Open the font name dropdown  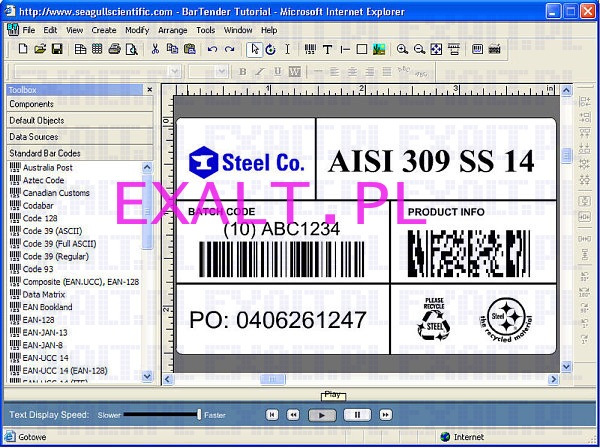[x=175, y=72]
